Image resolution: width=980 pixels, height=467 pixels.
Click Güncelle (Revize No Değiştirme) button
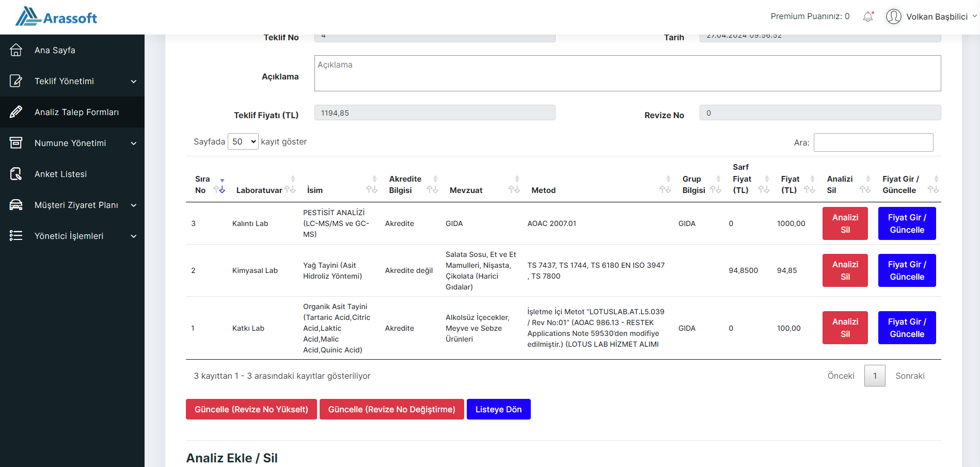[x=392, y=409]
